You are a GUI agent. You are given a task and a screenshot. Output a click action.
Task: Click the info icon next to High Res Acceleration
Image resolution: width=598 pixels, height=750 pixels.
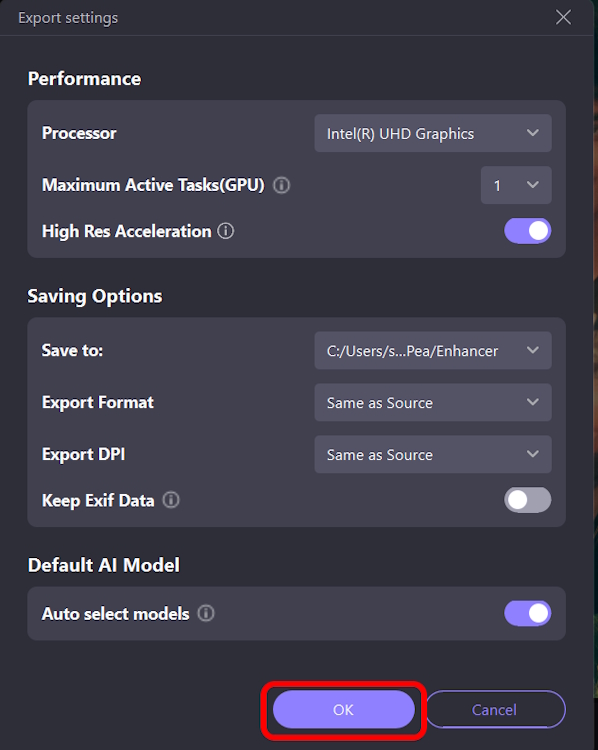[x=226, y=231]
